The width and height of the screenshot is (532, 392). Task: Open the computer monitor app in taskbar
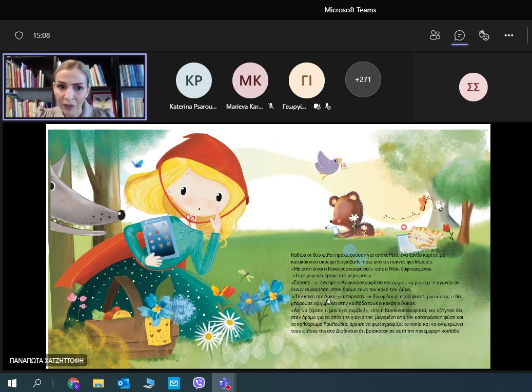(149, 383)
